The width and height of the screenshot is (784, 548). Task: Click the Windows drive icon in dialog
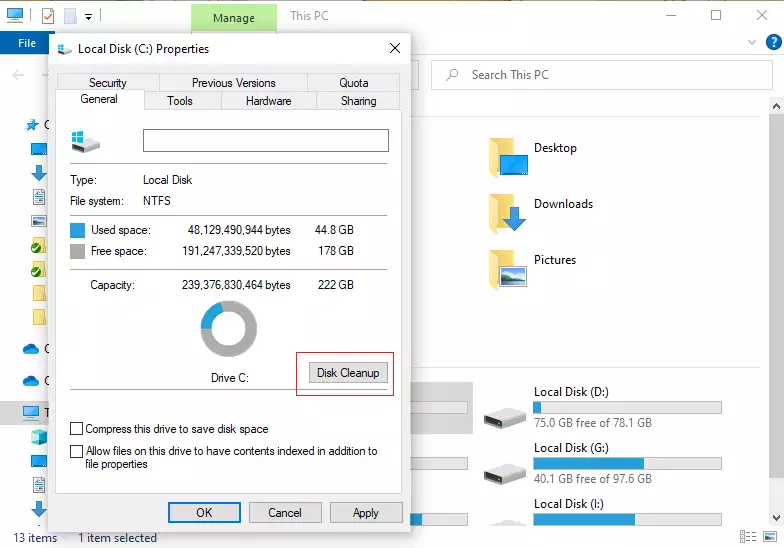(86, 142)
